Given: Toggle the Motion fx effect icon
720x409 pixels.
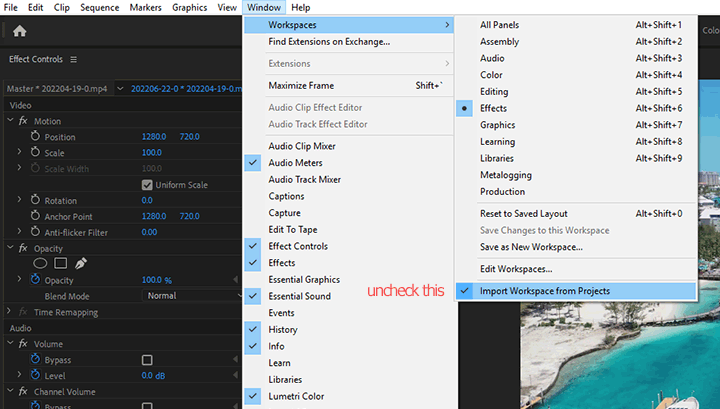Looking at the screenshot, I should pyautogui.click(x=24, y=121).
